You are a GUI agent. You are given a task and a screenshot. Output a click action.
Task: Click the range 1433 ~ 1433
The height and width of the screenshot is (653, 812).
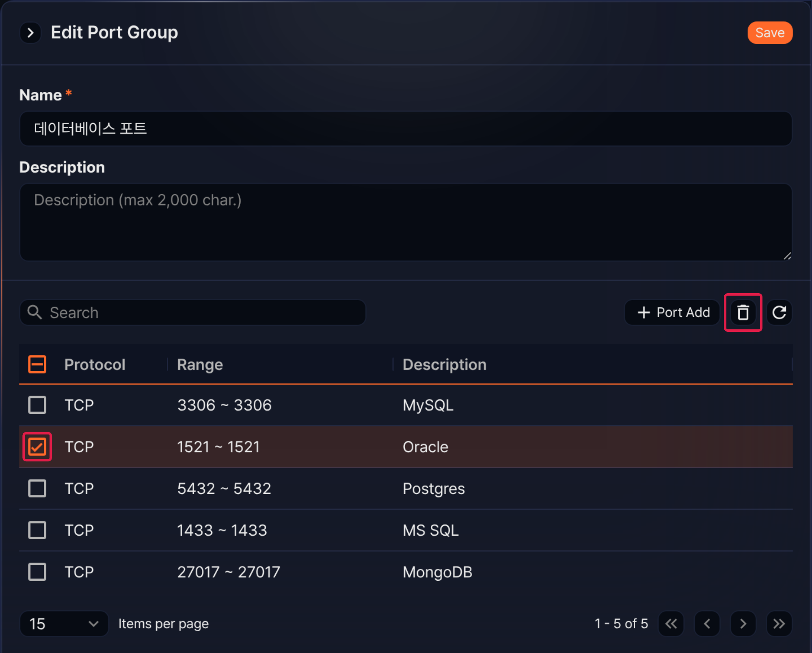click(222, 530)
